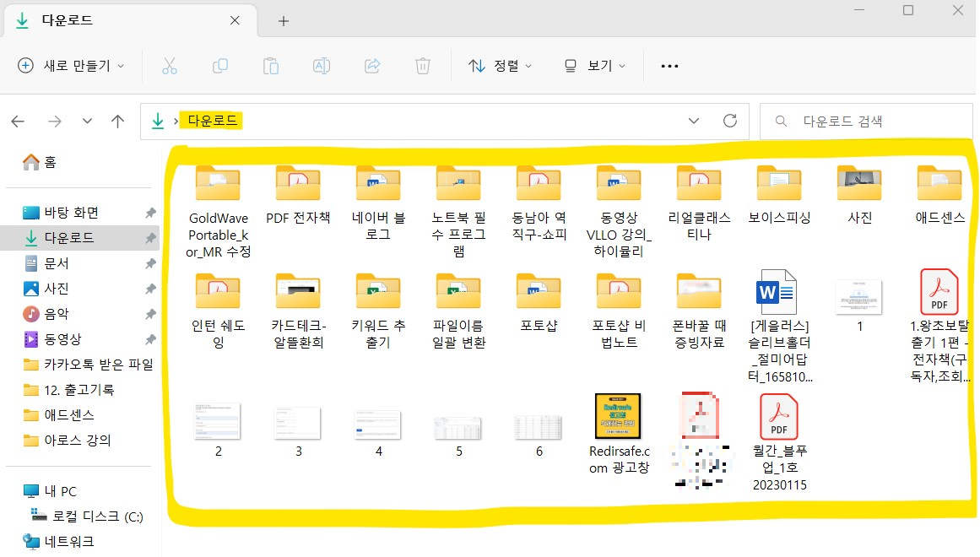Click the Delete (trash) icon
Viewport: 980px width, 557px height.
pyautogui.click(x=423, y=65)
